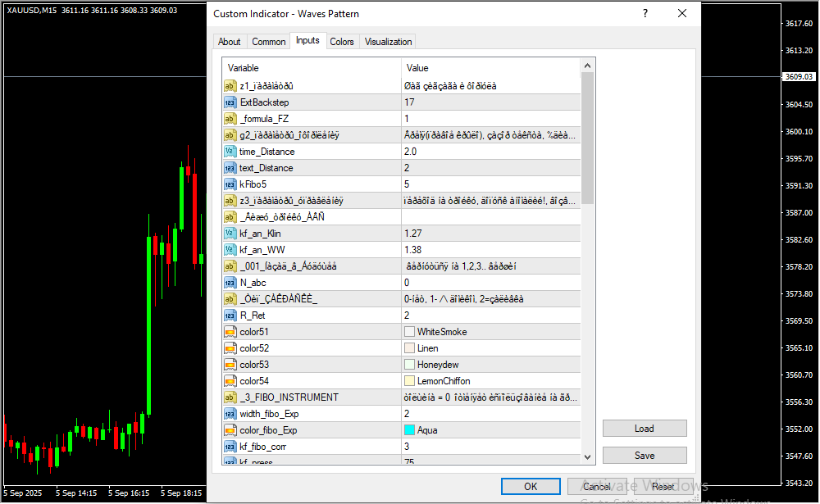
Task: Confirm the dialog with OK
Action: tap(531, 486)
